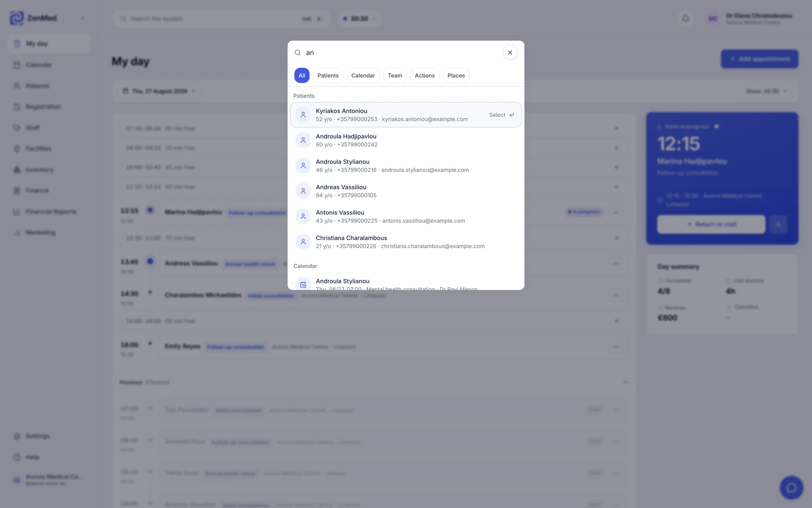This screenshot has height=508, width=812.
Task: Click the person icon beside Androula Stylianou patient
Action: [303, 166]
